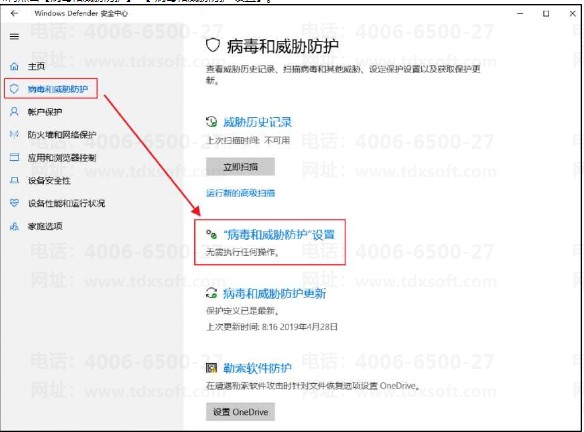Open the hamburger navigation menu

click(x=14, y=36)
